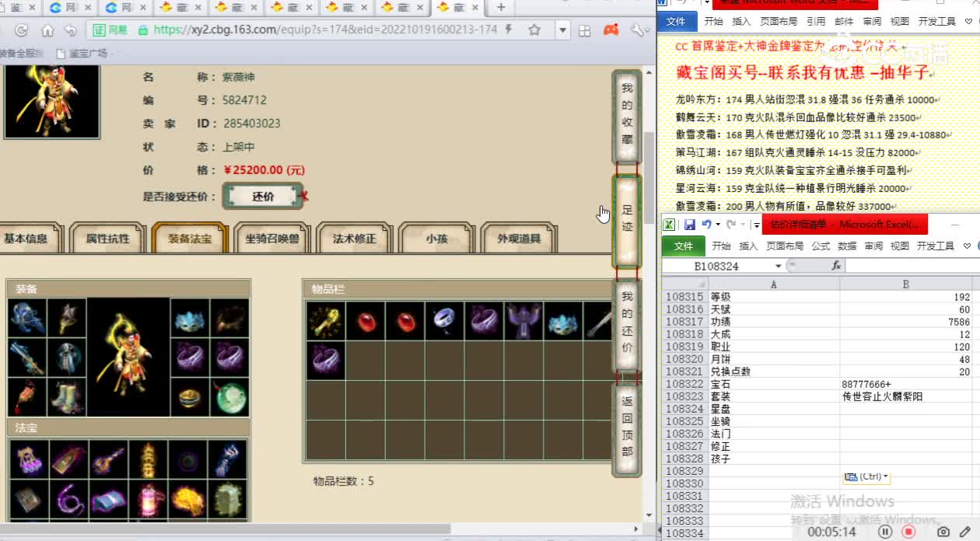
Task: Click the red gamepad toolbar icon
Action: point(612,30)
